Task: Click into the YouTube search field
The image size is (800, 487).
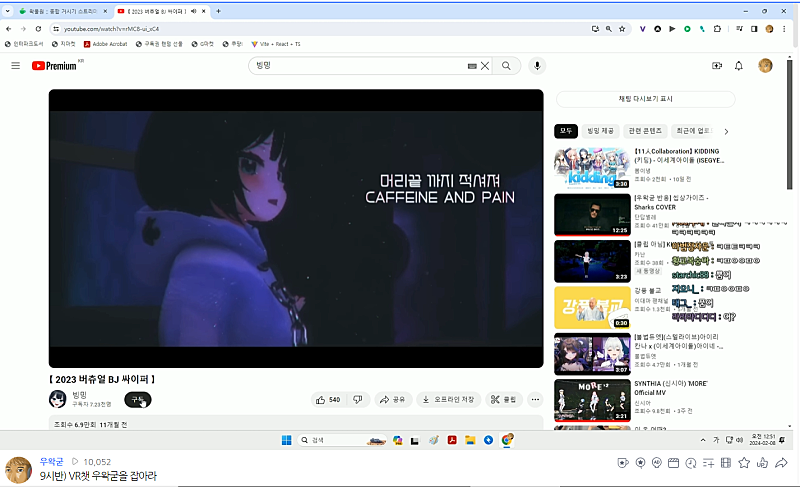Action: [x=360, y=66]
